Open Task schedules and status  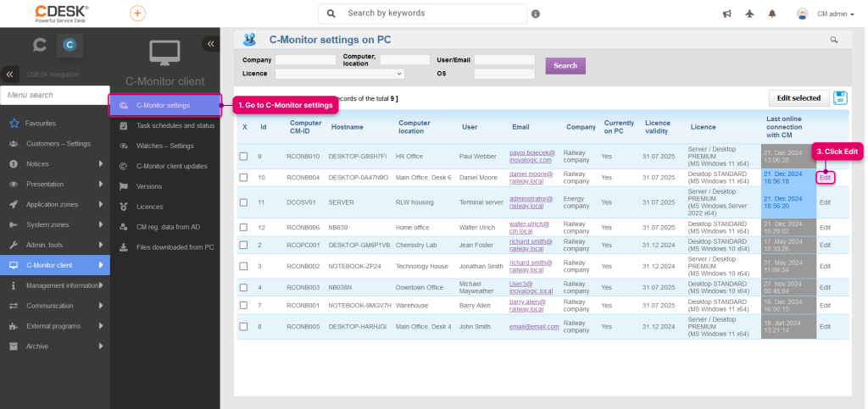coord(175,125)
